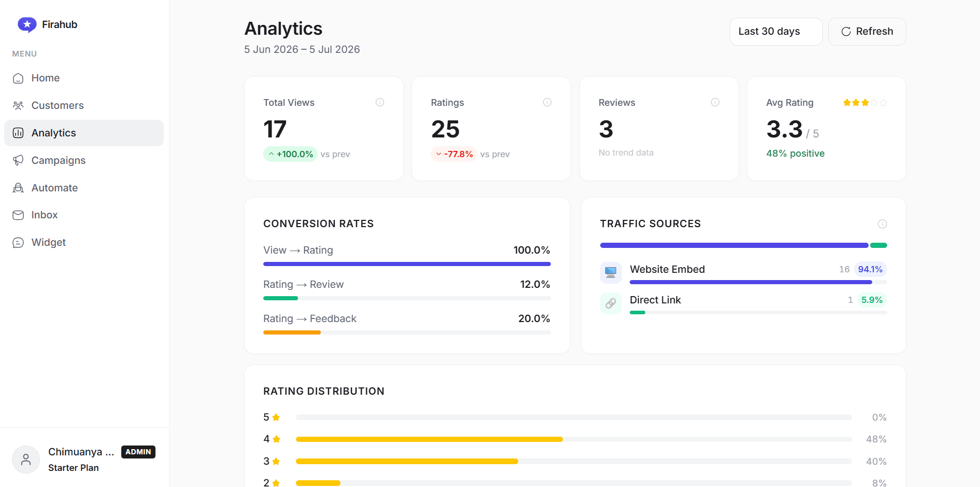Click the Avg Rating stars
This screenshot has width=980, height=487.
pyautogui.click(x=865, y=103)
